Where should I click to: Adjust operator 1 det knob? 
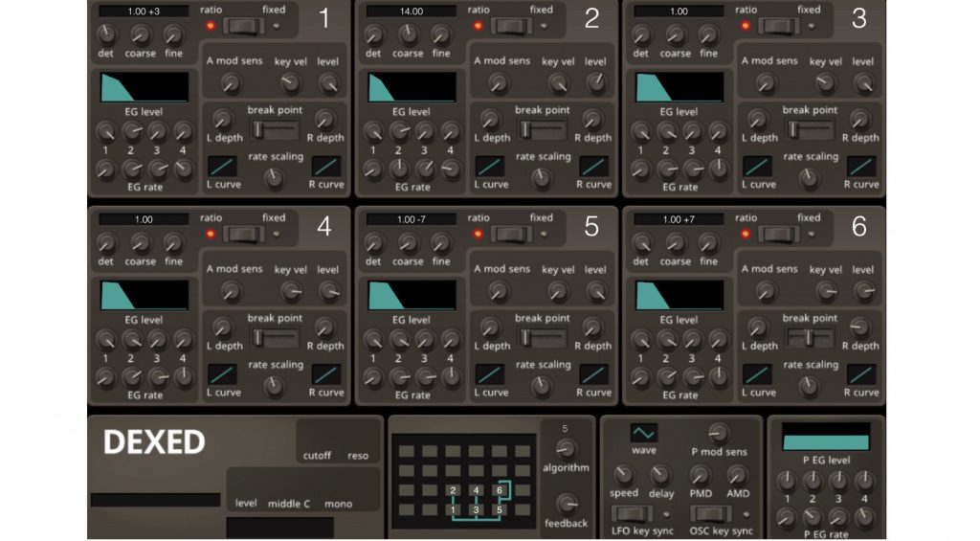tap(106, 34)
